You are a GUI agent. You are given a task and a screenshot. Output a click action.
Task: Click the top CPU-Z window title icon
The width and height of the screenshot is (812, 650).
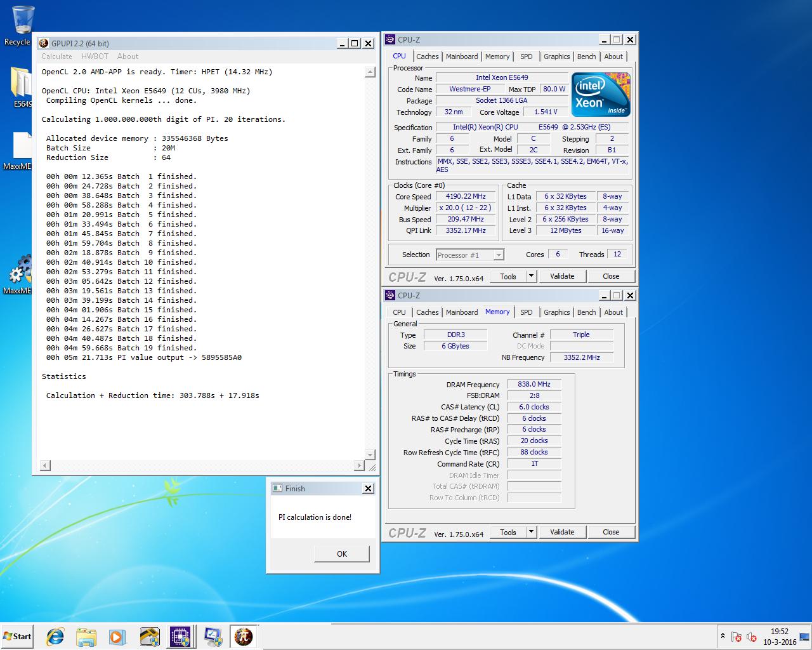coord(390,39)
